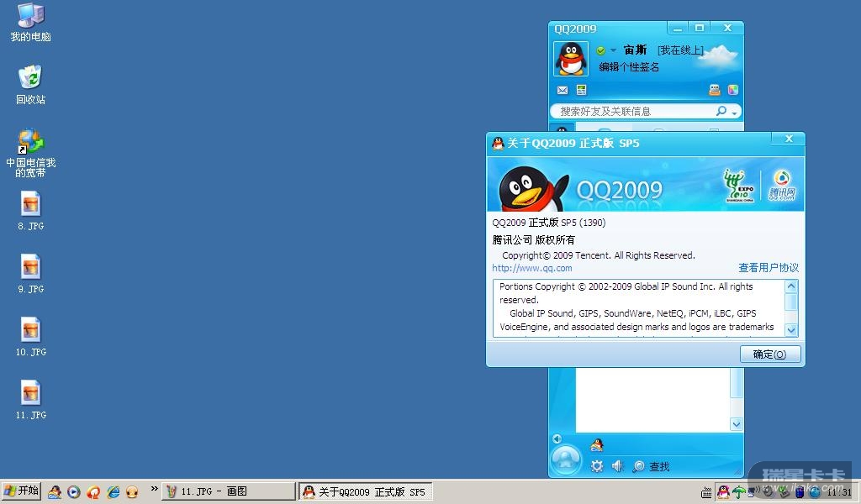Maximize the QQ2009 main window
861x504 pixels.
[x=699, y=28]
